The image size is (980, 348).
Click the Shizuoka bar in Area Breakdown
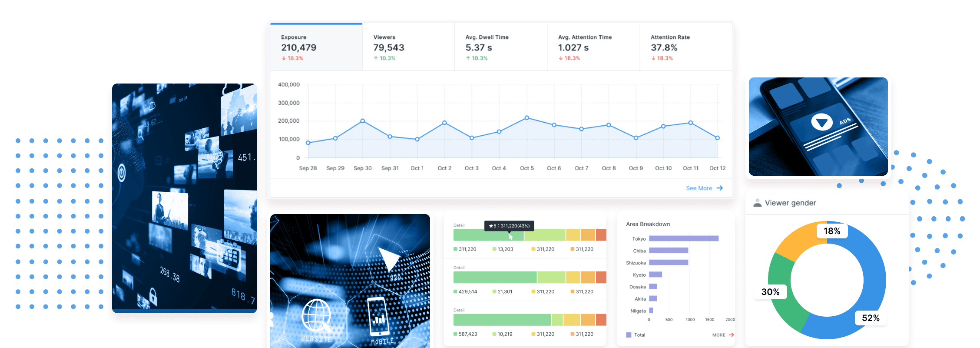[669, 262]
